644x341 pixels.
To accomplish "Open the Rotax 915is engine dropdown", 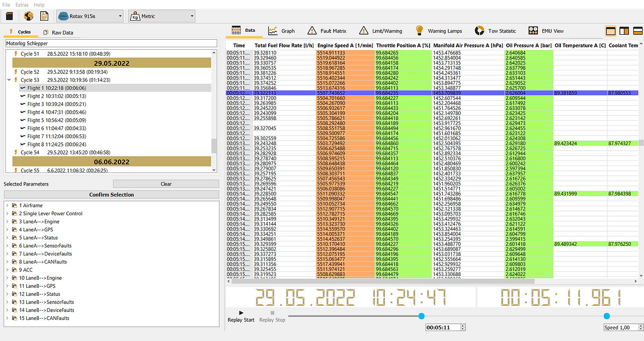I will pos(90,16).
